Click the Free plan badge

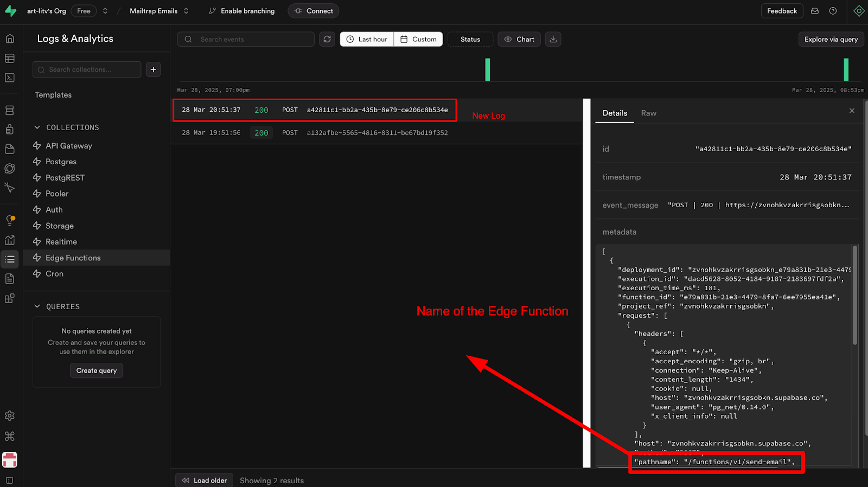pos(84,11)
